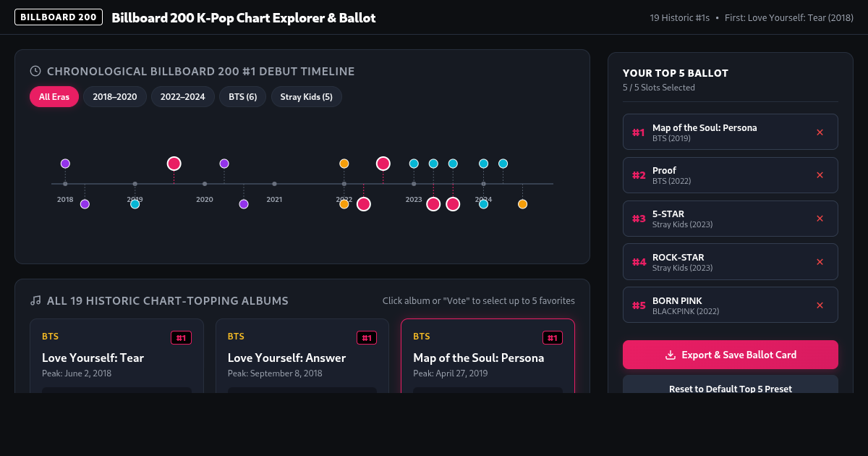Image resolution: width=868 pixels, height=456 pixels.
Task: Select large pink marker above between 2022 and 2023
Action: [383, 164]
